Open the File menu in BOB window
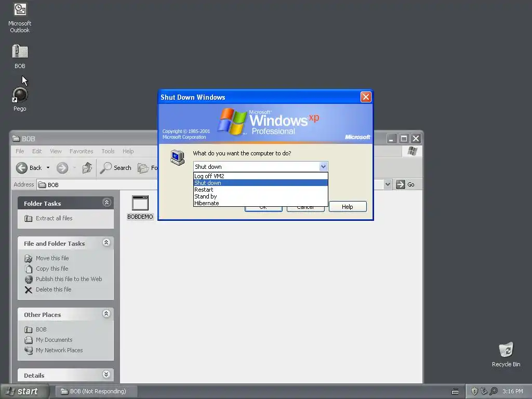The image size is (532, 399). tap(20, 151)
